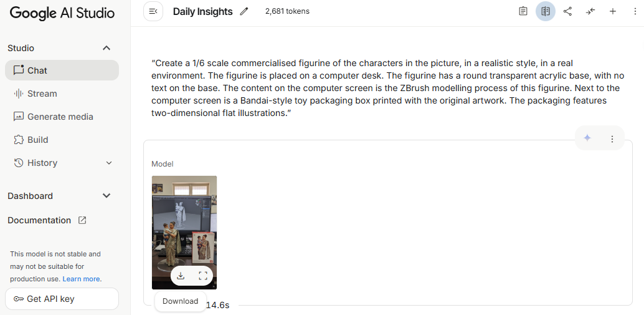Viewport: 644px width, 315px height.
Task: Start a new chat with plus icon
Action: 613,11
